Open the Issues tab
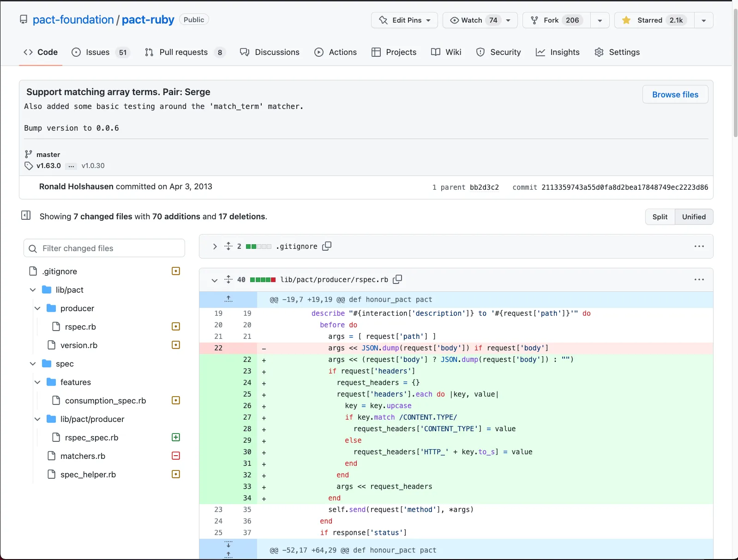 pyautogui.click(x=101, y=52)
